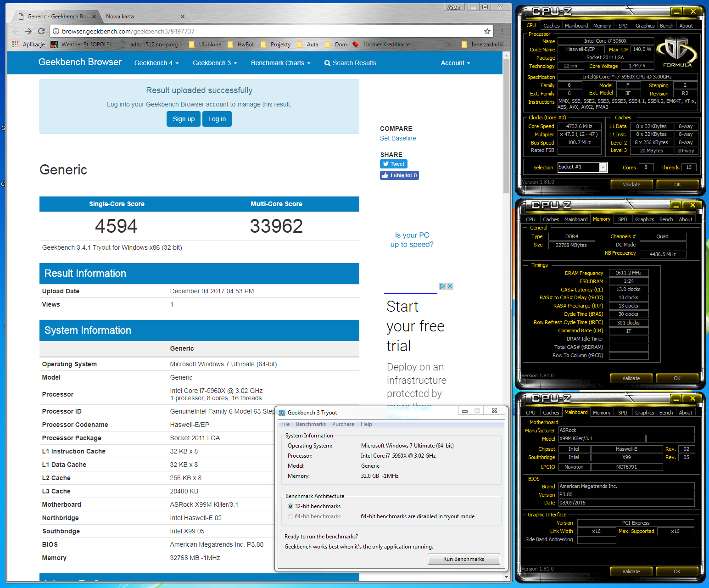Click the Geekbench Browser logo link

(x=80, y=62)
